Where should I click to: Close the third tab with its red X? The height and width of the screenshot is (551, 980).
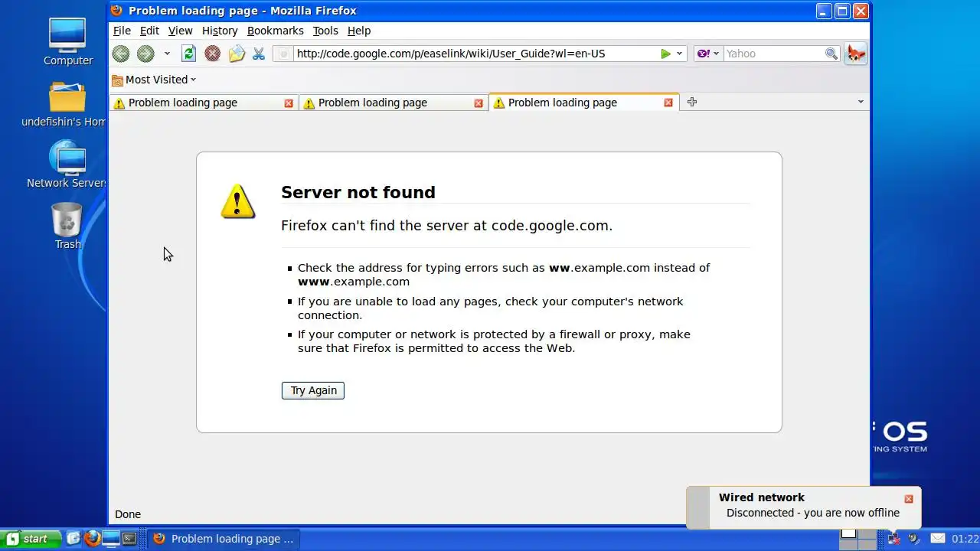tap(668, 103)
